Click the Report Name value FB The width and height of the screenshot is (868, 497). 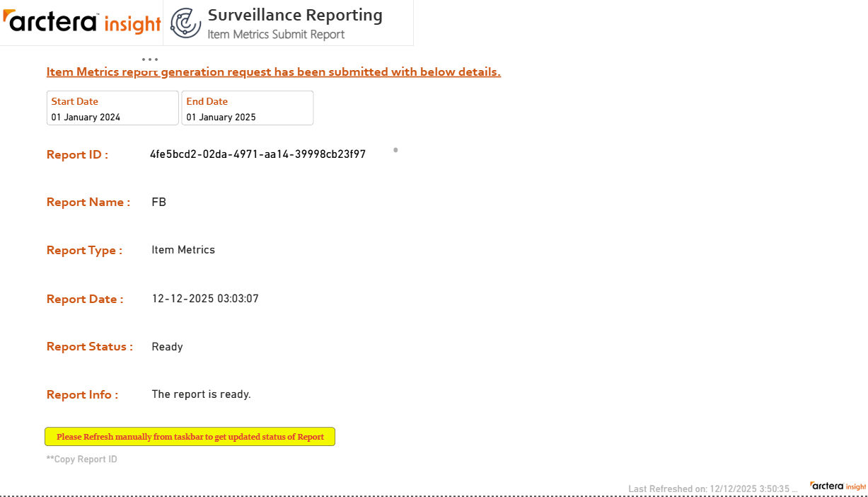click(159, 202)
